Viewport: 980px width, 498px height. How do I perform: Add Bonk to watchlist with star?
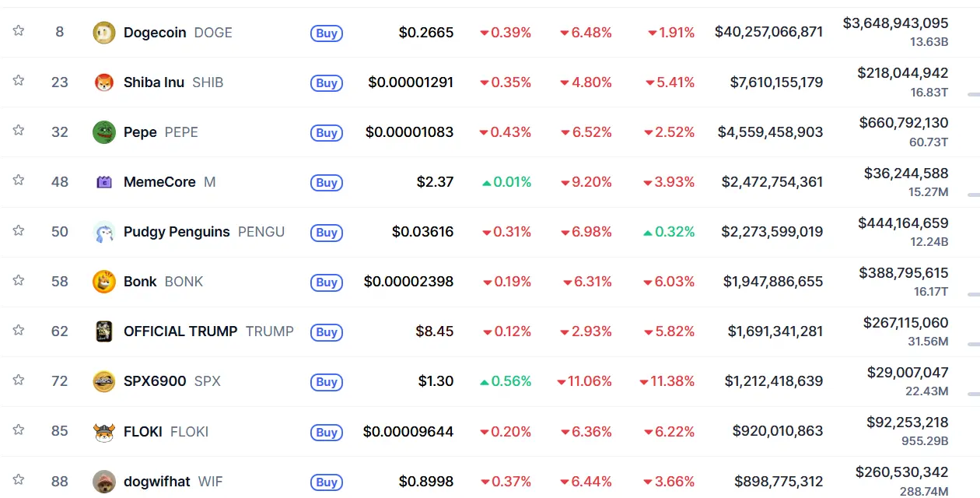(18, 280)
